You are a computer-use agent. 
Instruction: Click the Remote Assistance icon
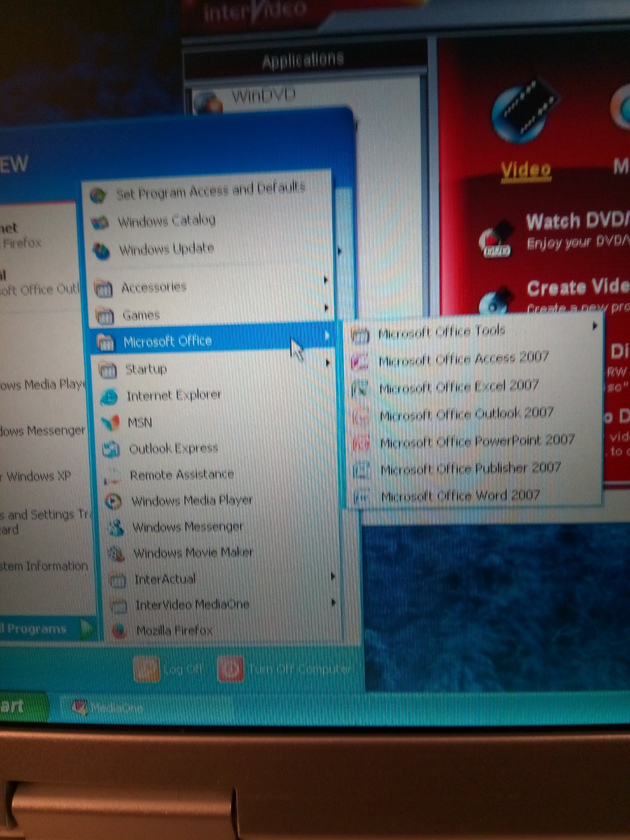tap(112, 476)
